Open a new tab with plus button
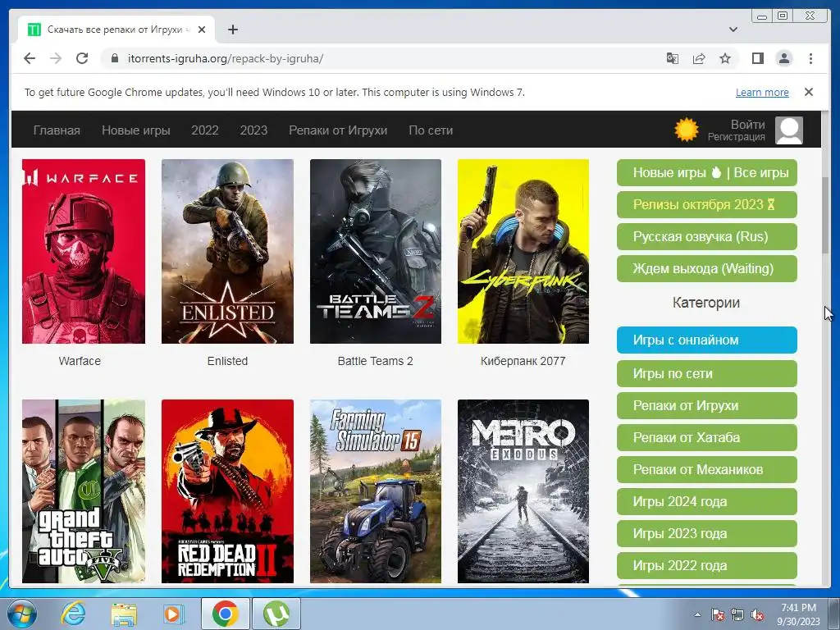 coord(232,30)
